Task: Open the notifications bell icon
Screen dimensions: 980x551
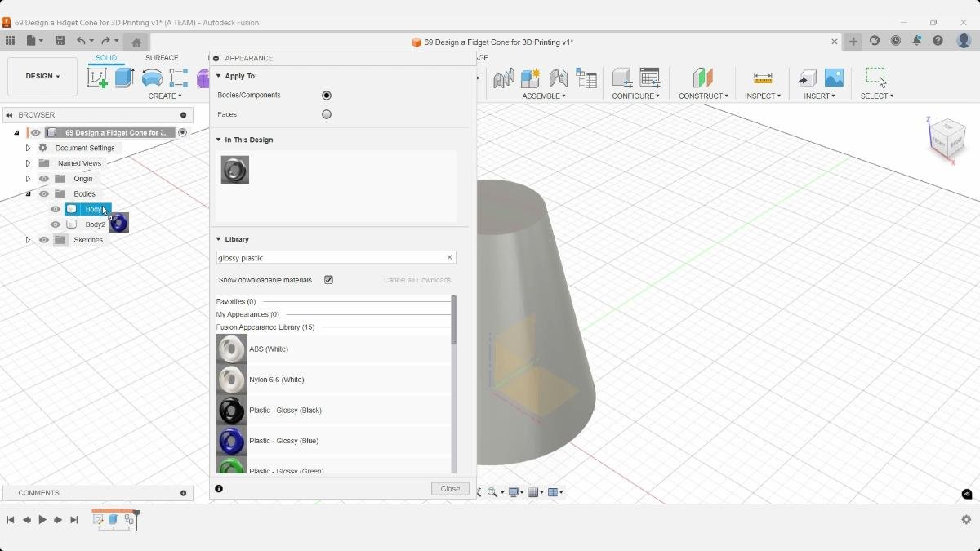Action: (x=917, y=41)
